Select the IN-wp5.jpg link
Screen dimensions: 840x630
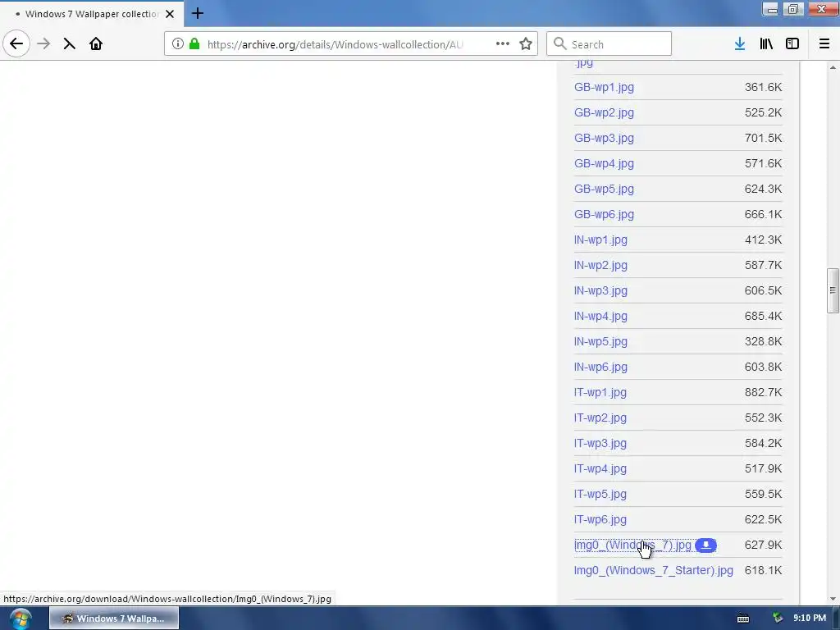tap(600, 342)
